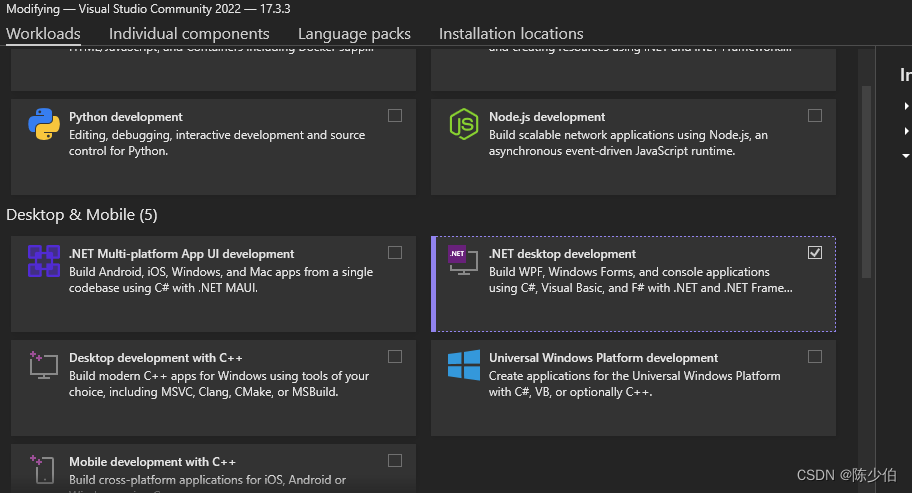Click the Universal Windows Platform logo icon
This screenshot has width=912, height=493.
point(463,365)
